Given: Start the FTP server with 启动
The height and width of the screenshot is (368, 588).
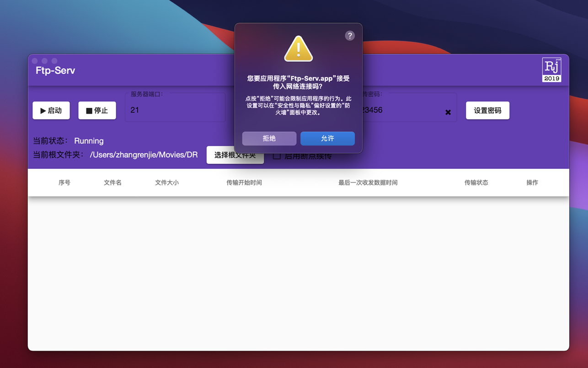Looking at the screenshot, I should click(51, 110).
